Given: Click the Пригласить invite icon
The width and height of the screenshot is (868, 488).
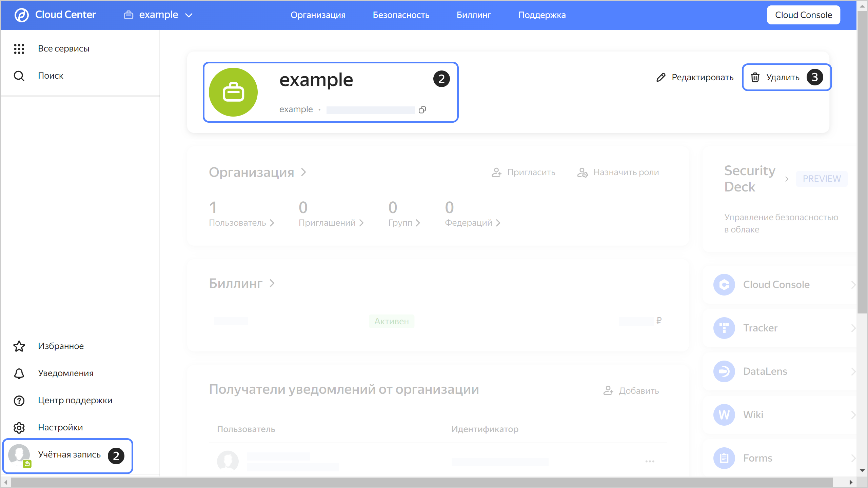Looking at the screenshot, I should coord(497,172).
